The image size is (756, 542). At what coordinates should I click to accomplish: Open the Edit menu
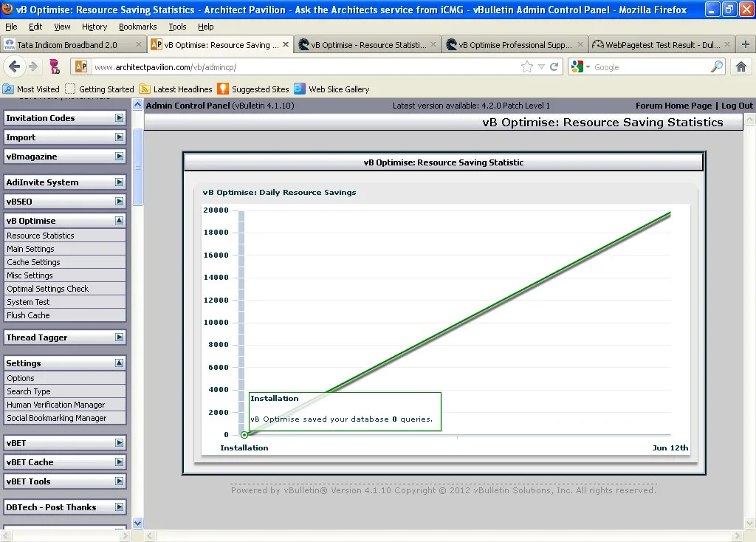pos(35,27)
